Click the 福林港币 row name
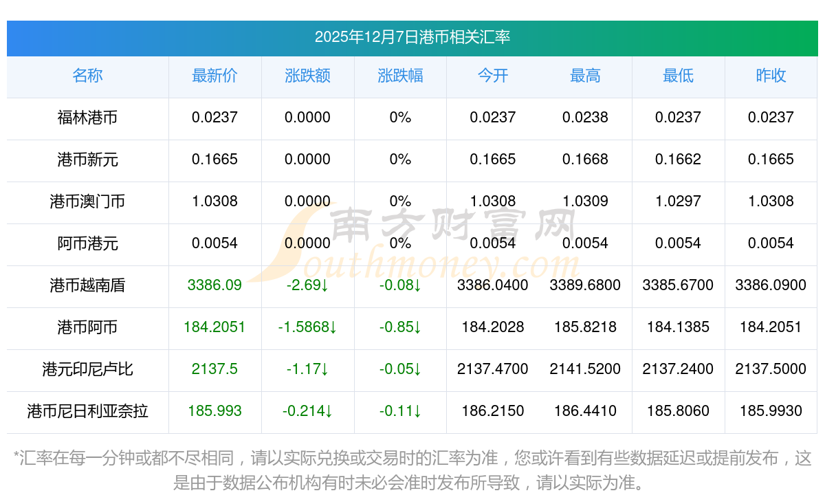This screenshot has width=825, height=504. (x=87, y=118)
